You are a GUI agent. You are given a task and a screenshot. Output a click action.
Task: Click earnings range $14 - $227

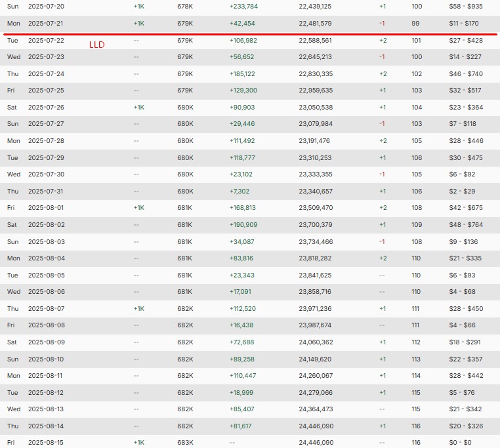[x=465, y=57]
